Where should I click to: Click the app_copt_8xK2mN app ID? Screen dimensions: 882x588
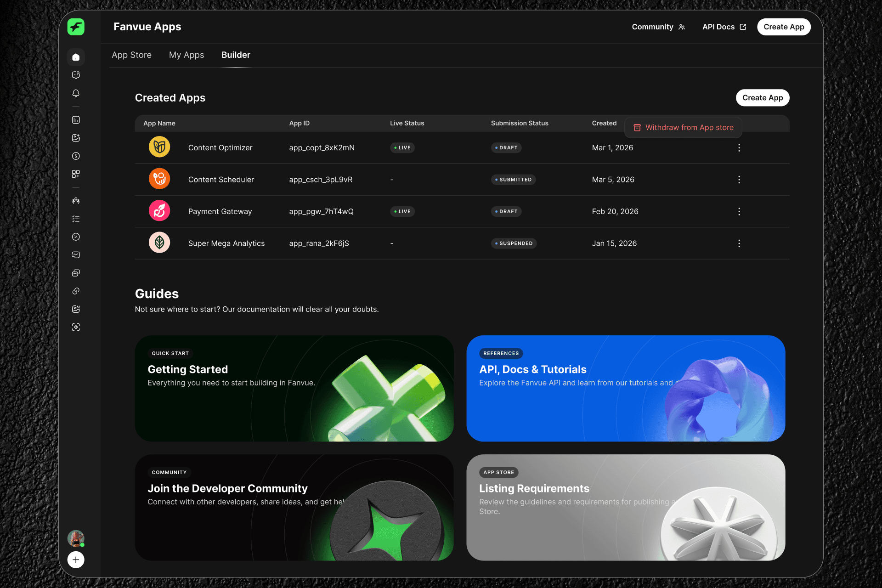tap(322, 148)
